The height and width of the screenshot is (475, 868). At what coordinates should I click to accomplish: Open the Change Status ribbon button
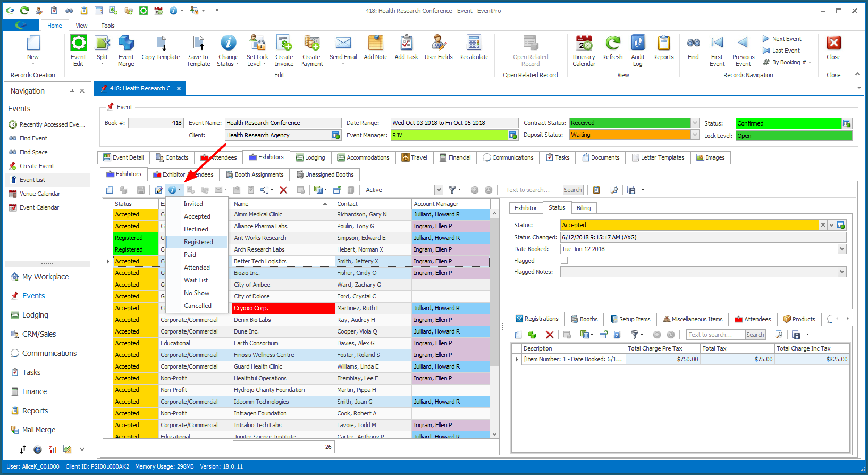click(x=228, y=51)
